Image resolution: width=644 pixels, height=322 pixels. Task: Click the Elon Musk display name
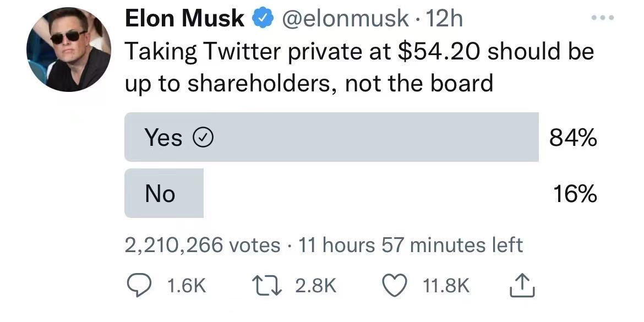coord(185,19)
